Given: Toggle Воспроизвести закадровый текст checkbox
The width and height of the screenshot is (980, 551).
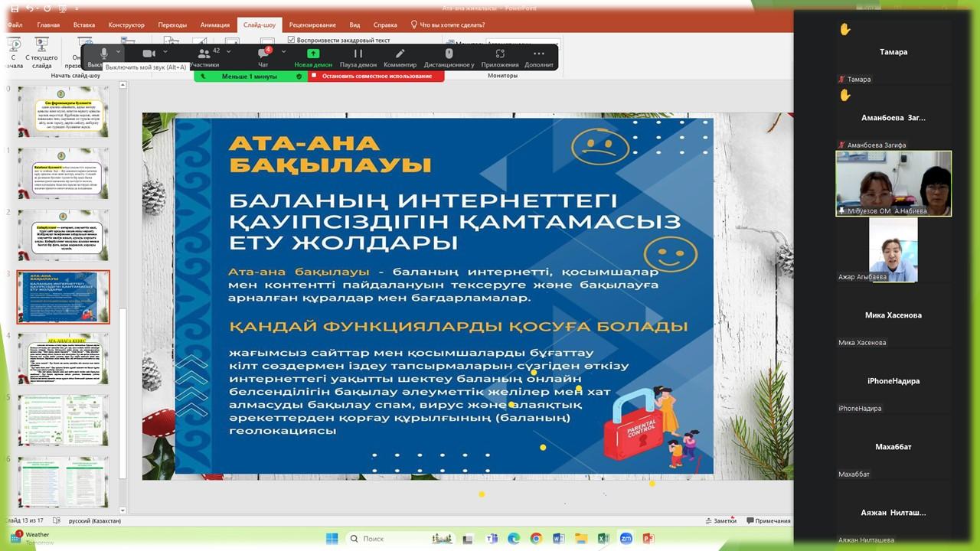Looking at the screenshot, I should pyautogui.click(x=292, y=40).
